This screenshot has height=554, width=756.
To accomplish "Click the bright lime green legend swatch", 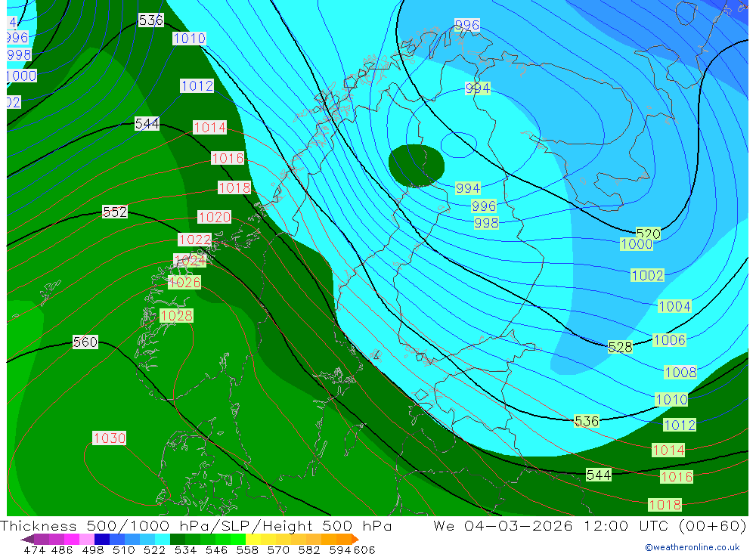I will pos(238,539).
